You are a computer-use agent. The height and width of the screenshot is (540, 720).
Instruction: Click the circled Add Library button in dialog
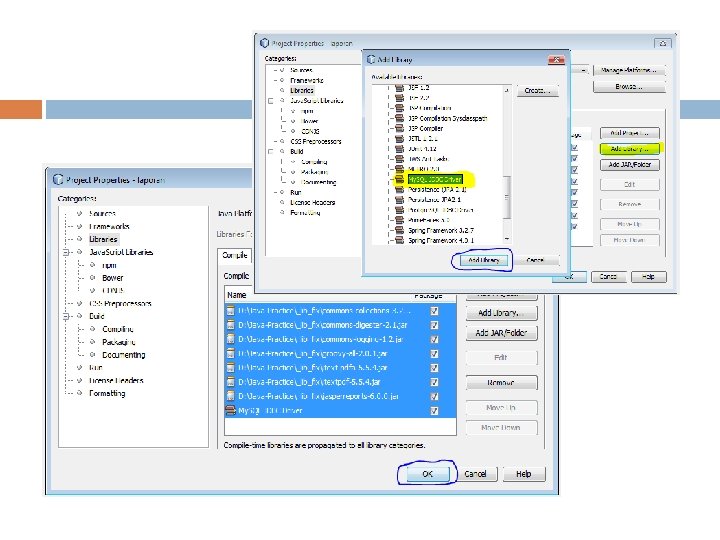[483, 260]
